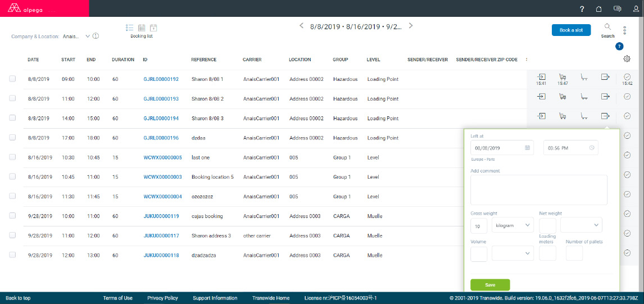Image resolution: width=644 pixels, height=304 pixels.
Task: Select checkbox for booking JUKU00000119
Action: pyautogui.click(x=12, y=216)
